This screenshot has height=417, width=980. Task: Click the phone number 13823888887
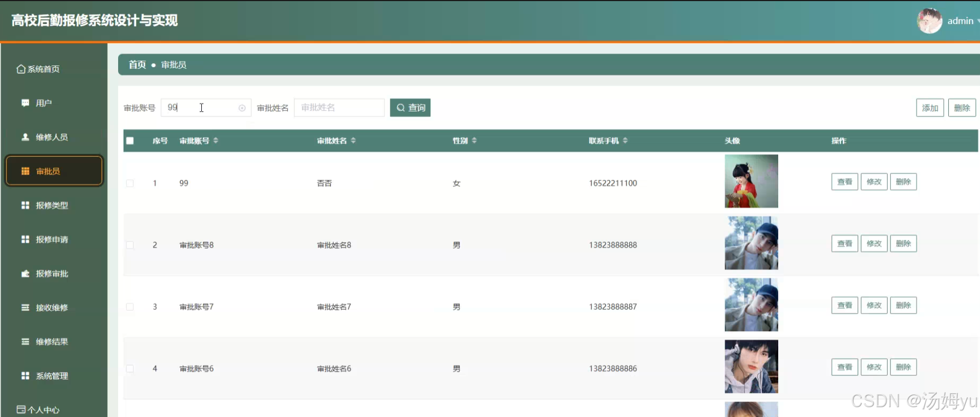click(612, 307)
